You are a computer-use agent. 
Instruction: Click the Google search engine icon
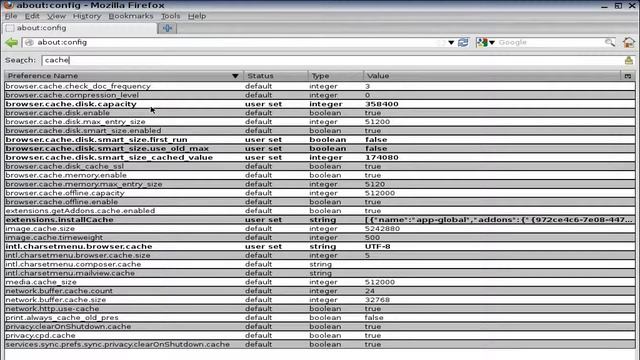tap(482, 42)
